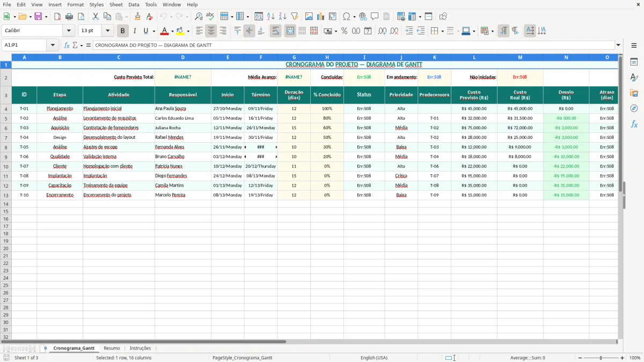Click the zoom slider handle
Viewport: 644px width, 362px height.
(601, 358)
